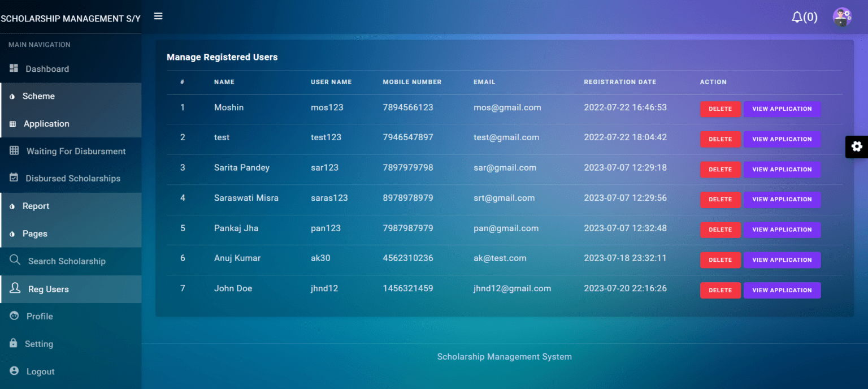
Task: Delete the user Moshin
Action: 721,109
